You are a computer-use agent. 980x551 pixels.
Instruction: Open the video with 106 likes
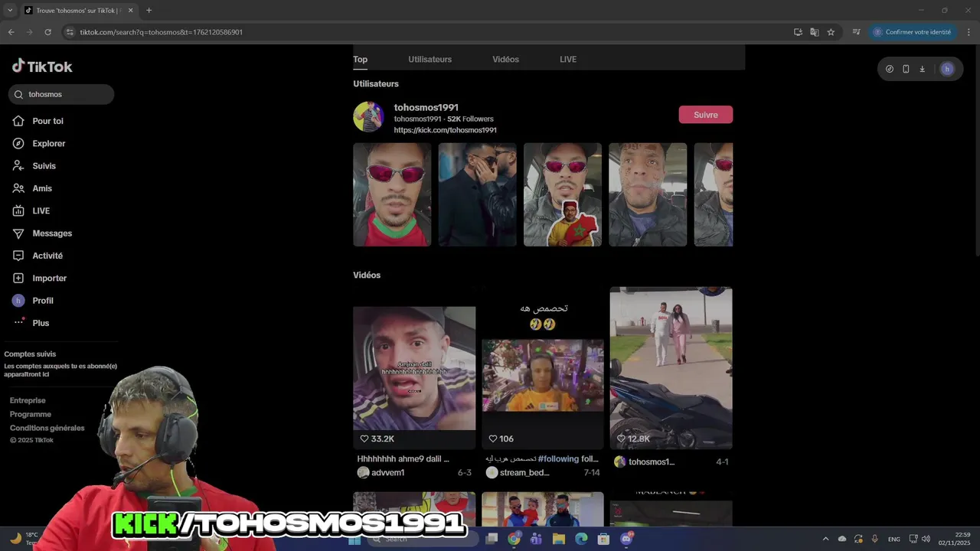[x=543, y=368]
